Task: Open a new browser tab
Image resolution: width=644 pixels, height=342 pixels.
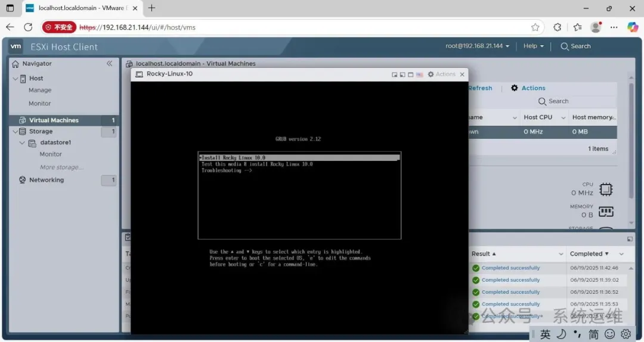Action: pyautogui.click(x=151, y=8)
